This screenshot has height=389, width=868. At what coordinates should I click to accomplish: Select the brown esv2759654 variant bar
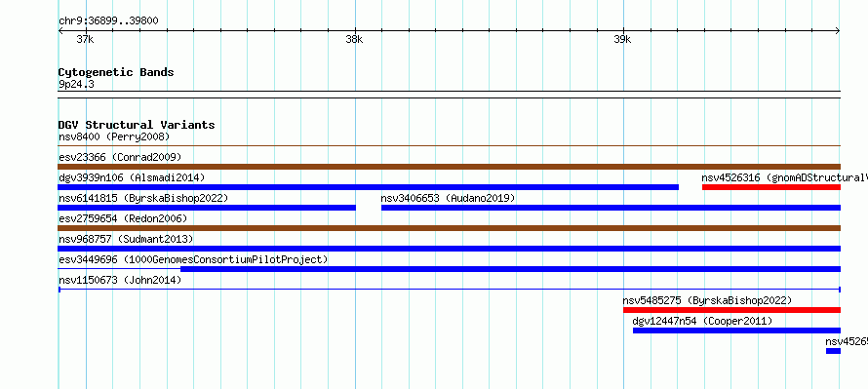tap(449, 228)
